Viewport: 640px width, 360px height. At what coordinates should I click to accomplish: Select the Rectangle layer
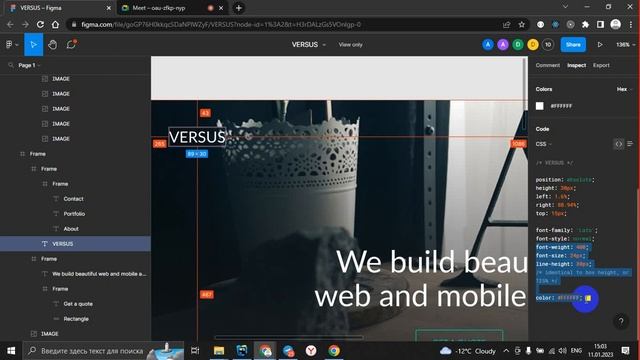coord(75,319)
